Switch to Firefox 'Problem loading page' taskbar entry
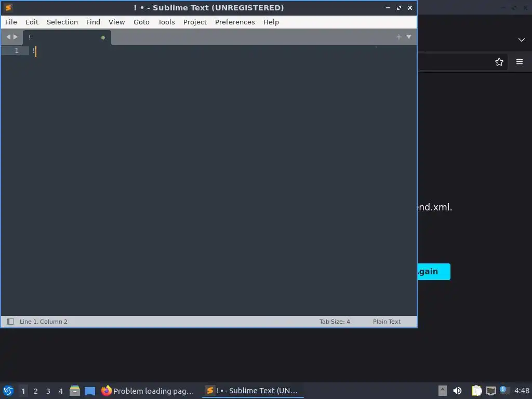Screen dimensions: 532x399 148,391
